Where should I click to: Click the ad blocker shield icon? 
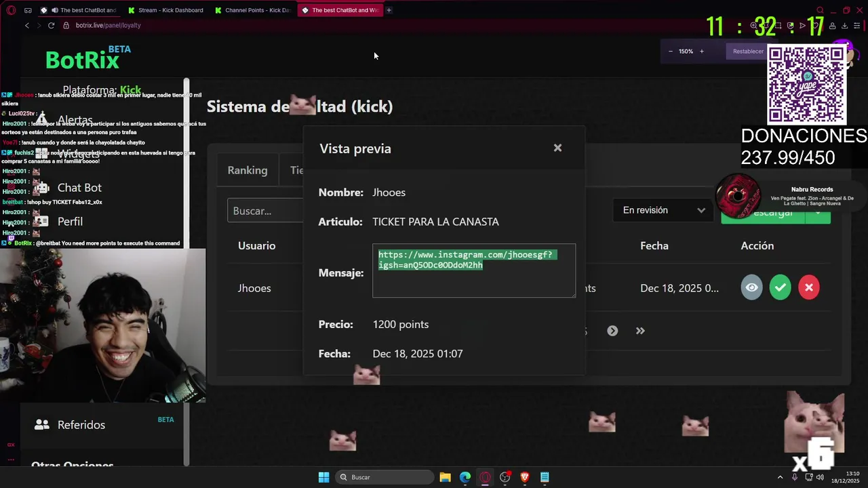pyautogui.click(x=791, y=26)
